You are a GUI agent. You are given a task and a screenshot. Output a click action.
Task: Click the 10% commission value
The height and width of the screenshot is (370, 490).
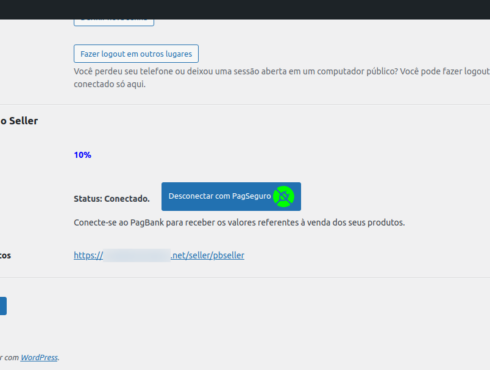click(x=82, y=155)
